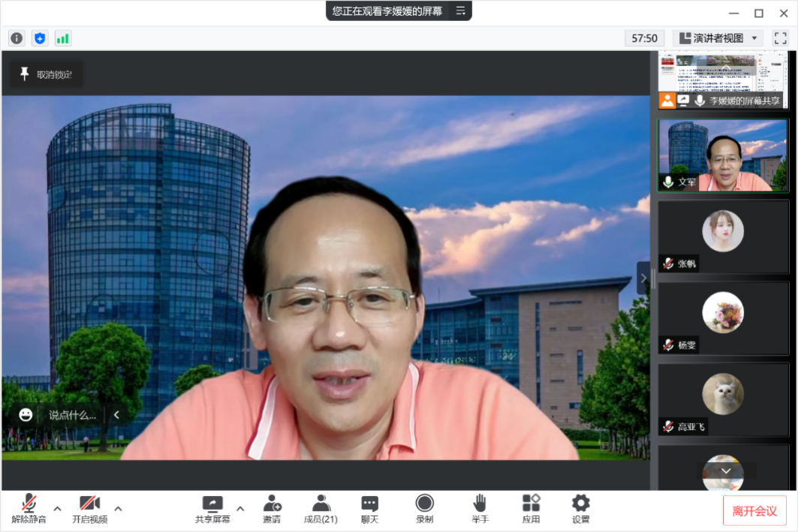Open the Settings (设置) gear
This screenshot has height=532, width=798.
click(x=580, y=508)
